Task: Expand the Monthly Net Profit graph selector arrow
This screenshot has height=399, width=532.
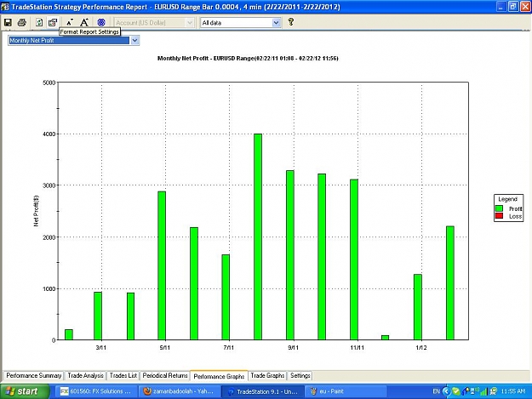Action: point(134,40)
